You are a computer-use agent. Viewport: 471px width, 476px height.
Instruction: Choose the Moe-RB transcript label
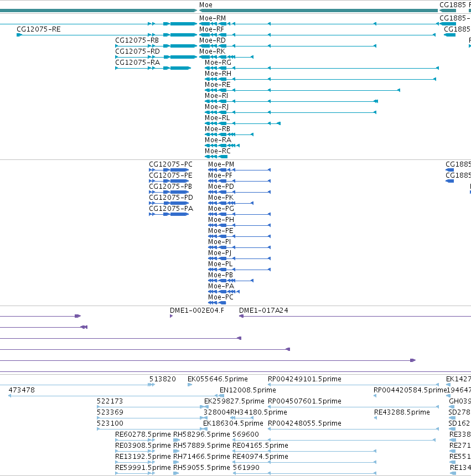tap(218, 129)
